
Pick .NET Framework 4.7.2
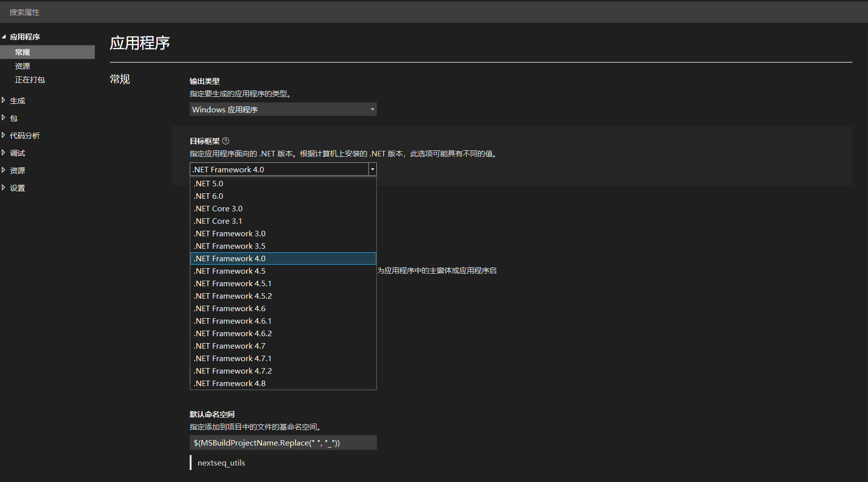pos(283,371)
